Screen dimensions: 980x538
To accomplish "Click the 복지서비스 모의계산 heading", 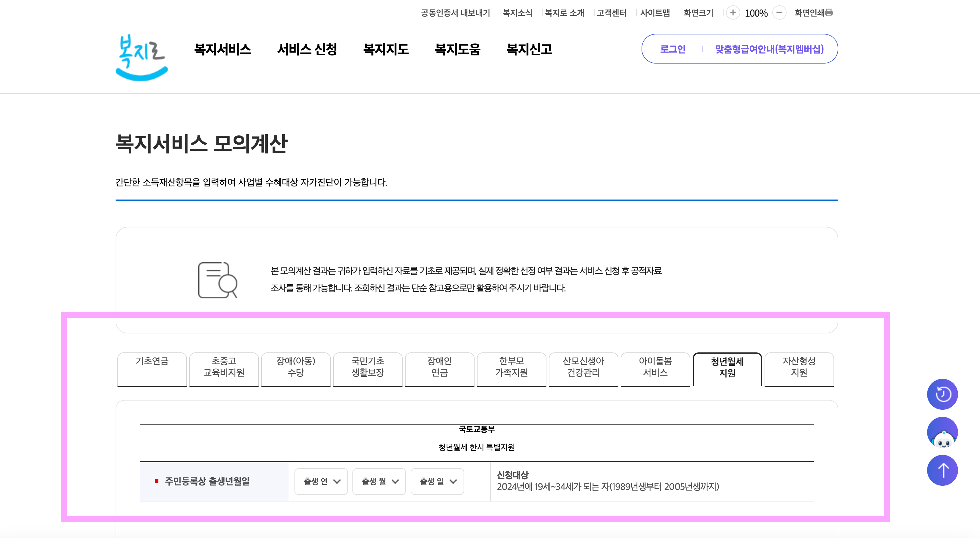I will point(201,144).
